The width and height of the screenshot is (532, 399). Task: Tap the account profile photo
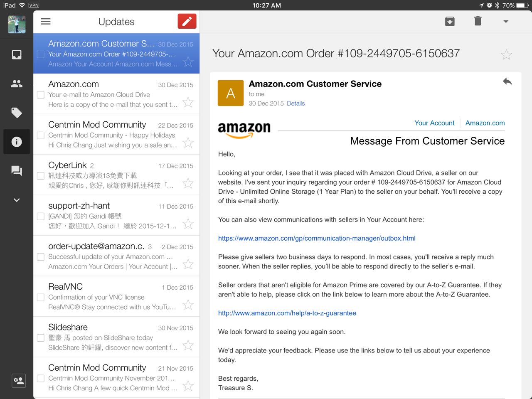click(x=17, y=24)
